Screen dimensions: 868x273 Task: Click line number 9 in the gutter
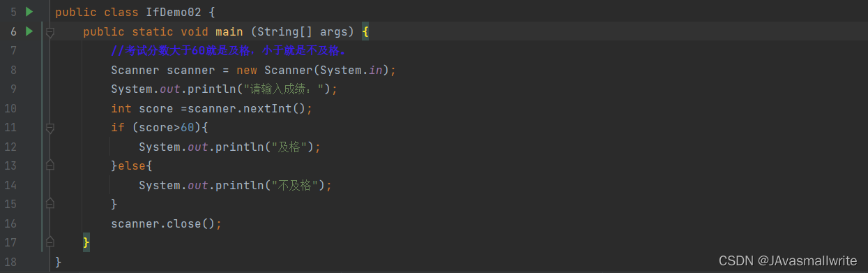(x=13, y=89)
